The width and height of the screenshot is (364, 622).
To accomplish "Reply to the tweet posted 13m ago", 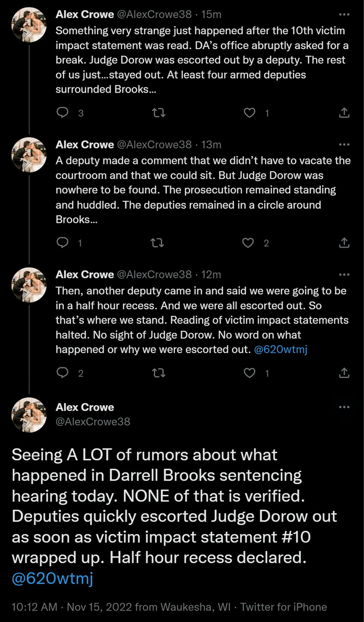I will click(63, 242).
